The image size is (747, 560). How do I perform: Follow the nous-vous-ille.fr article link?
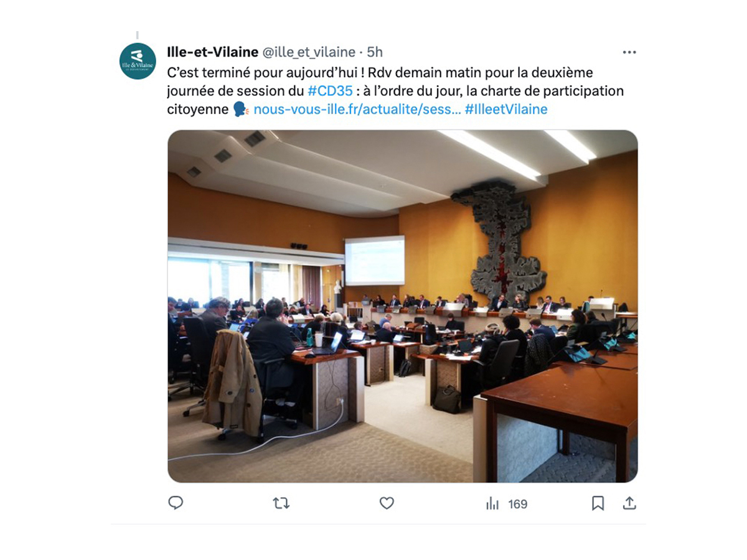pyautogui.click(x=357, y=110)
